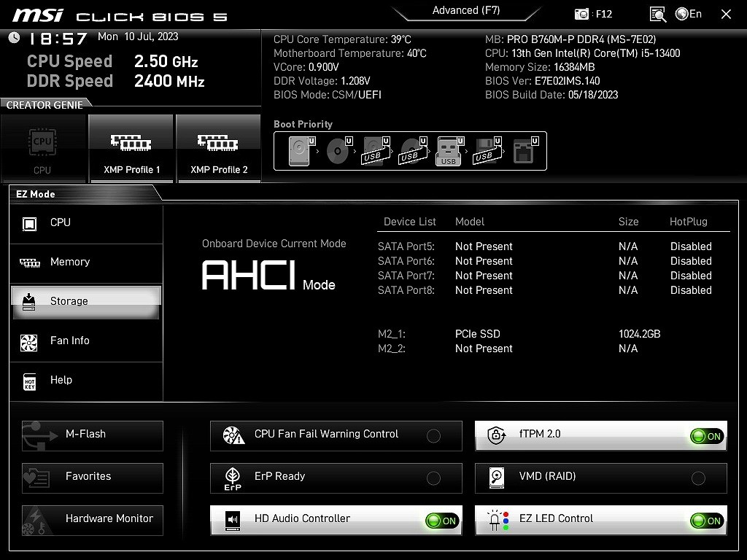The image size is (747, 560).
Task: Click the speaker icon for HD Audio Controller
Action: pyautogui.click(x=233, y=520)
